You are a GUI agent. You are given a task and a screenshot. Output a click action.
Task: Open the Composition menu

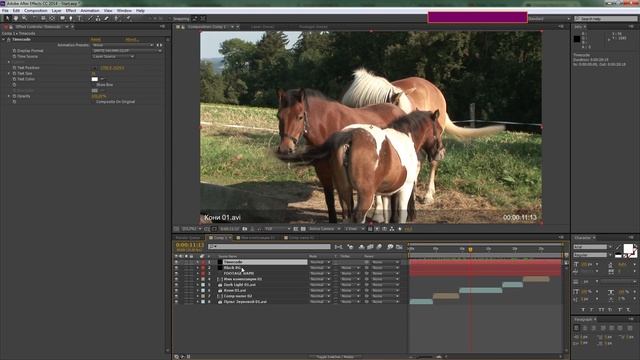tap(36, 11)
